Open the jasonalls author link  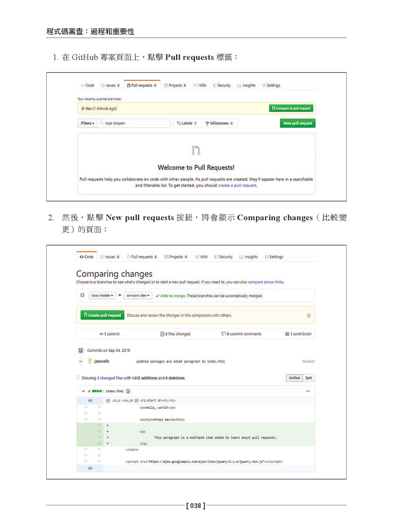102,361
